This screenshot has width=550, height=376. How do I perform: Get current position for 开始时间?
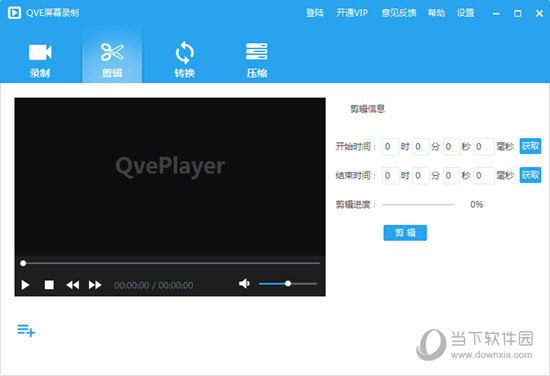(530, 146)
